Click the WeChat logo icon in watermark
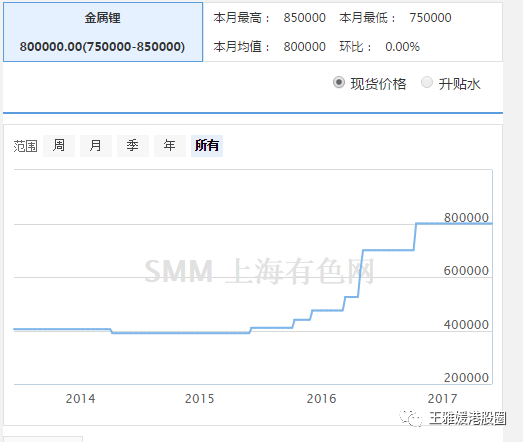Screen dimensions: 523x442 411,418
